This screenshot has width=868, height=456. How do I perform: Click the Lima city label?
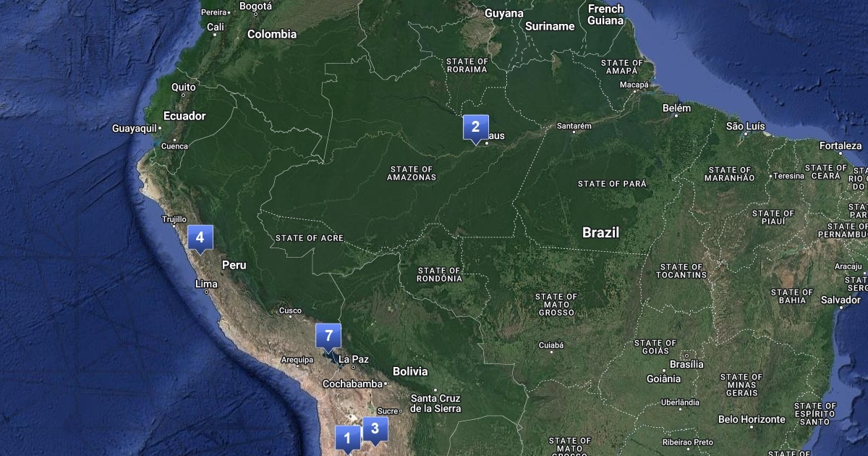pos(206,284)
